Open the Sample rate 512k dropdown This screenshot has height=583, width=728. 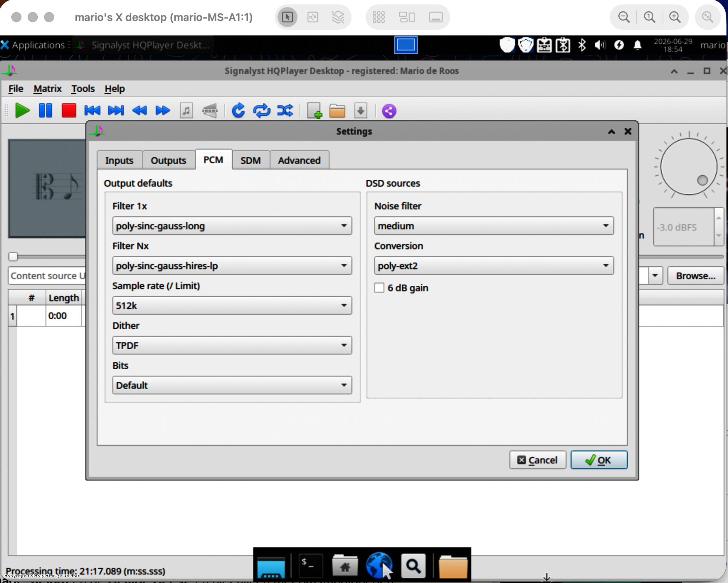(232, 305)
